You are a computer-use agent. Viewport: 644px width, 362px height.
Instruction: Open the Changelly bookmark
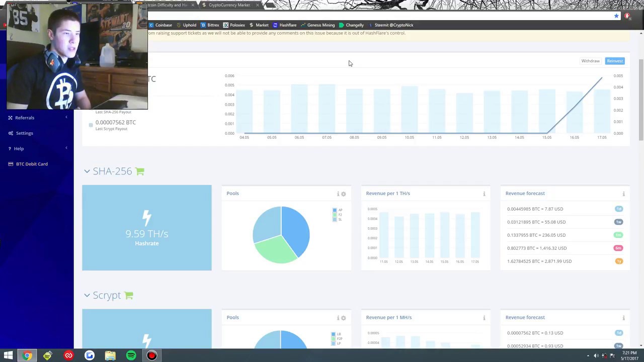point(351,25)
